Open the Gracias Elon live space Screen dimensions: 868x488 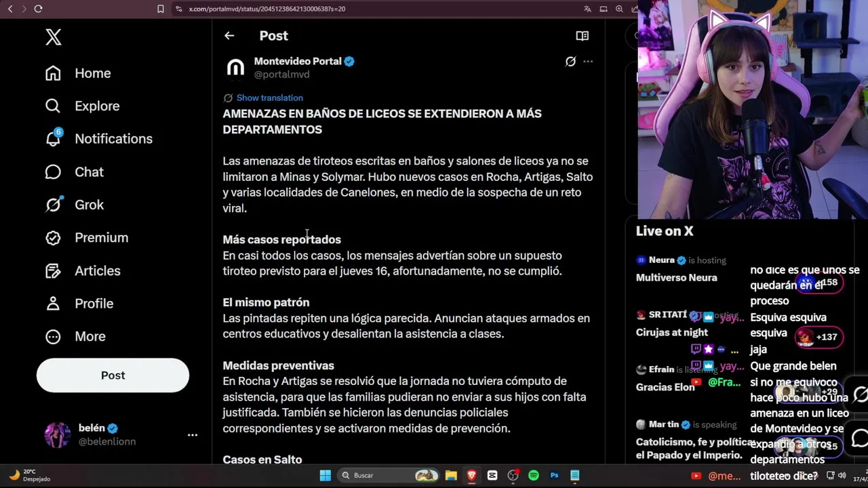(x=665, y=387)
